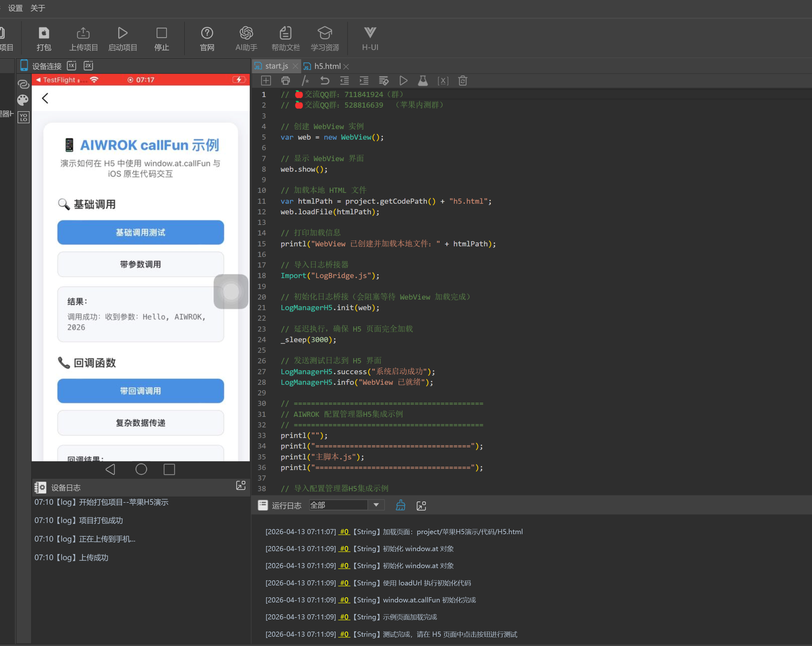Screen dimensions: 812x646
Task: Open the 设置 menu
Action: (x=15, y=8)
